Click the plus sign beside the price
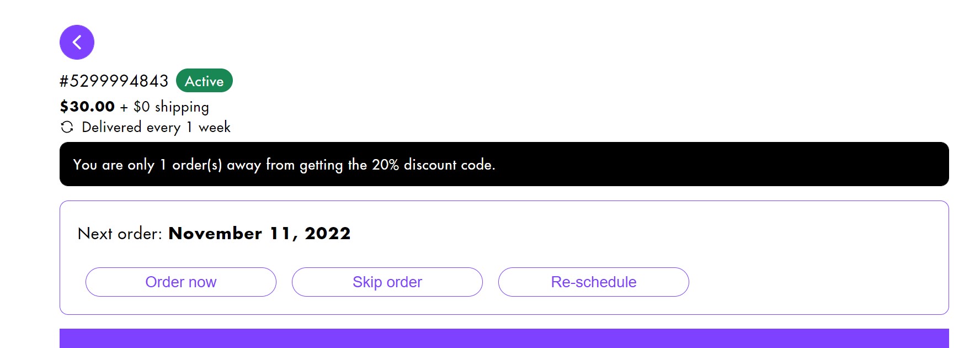The height and width of the screenshot is (348, 980). point(124,107)
